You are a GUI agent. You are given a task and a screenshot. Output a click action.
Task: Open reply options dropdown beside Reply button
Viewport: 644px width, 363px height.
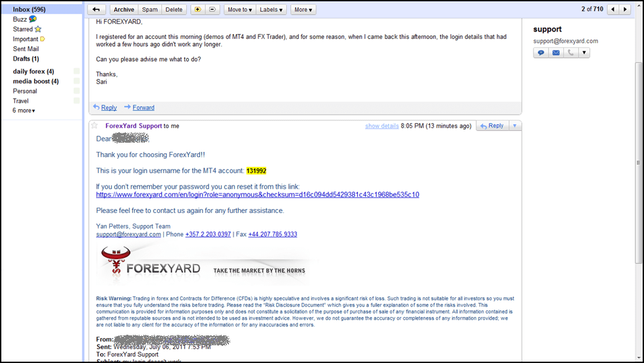pos(514,126)
